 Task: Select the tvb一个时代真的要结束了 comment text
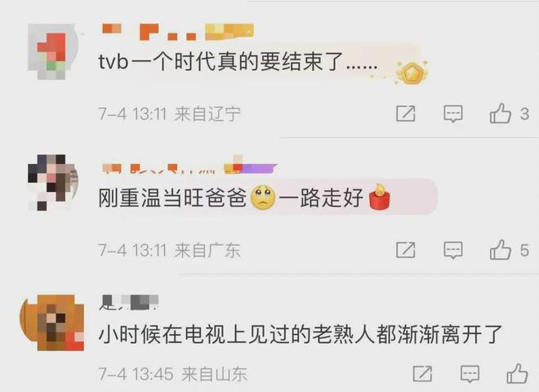[x=238, y=62]
